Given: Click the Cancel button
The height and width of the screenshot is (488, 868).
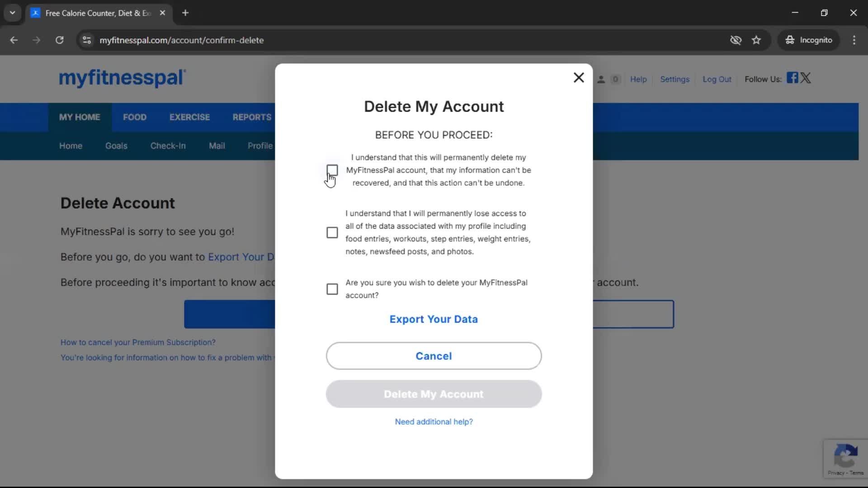Looking at the screenshot, I should [x=434, y=356].
